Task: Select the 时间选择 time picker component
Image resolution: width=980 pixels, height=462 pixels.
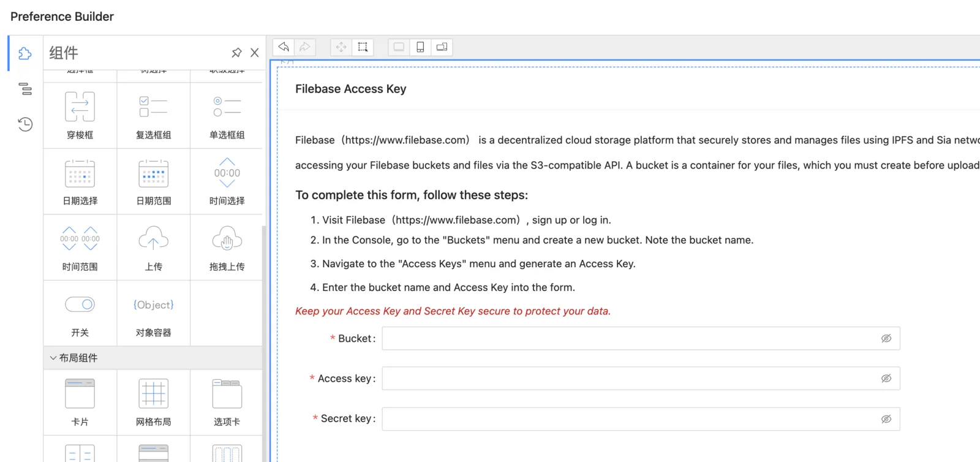Action: (x=227, y=181)
